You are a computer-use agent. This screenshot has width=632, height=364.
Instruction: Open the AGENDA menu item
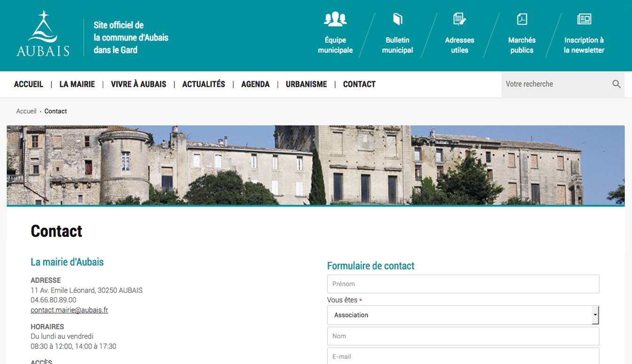point(255,84)
